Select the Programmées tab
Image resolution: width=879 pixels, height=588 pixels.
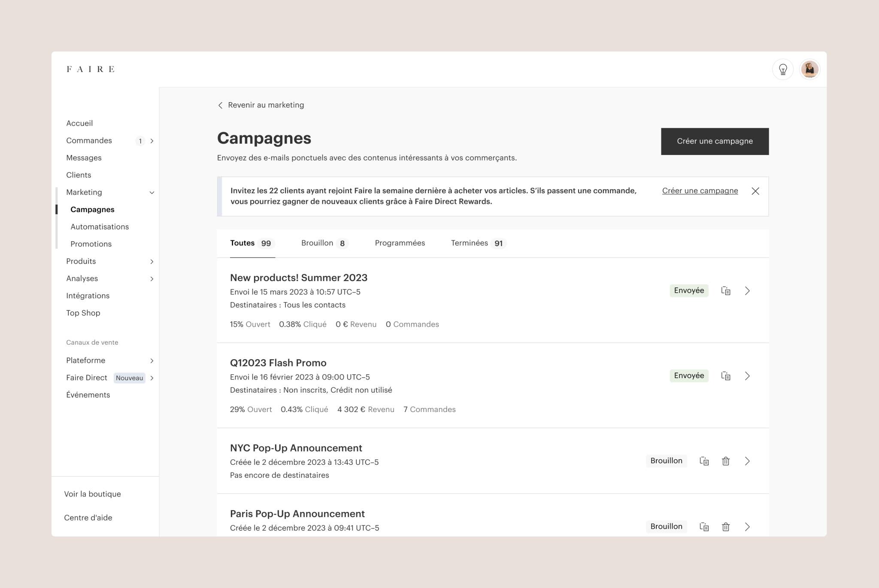[400, 243]
